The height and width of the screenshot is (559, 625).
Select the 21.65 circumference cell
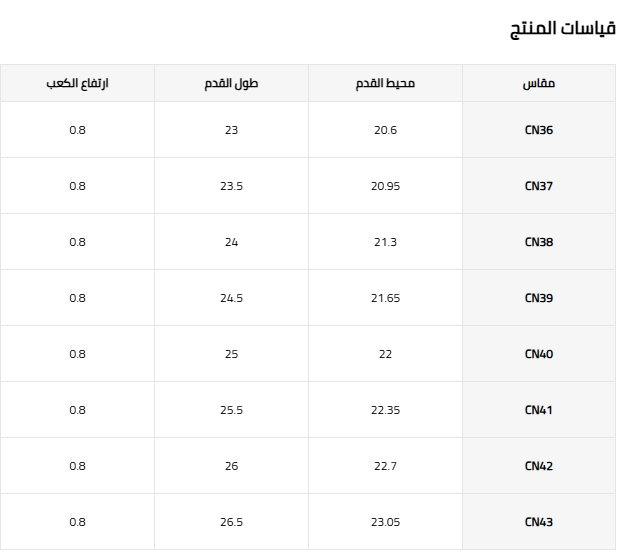click(385, 298)
